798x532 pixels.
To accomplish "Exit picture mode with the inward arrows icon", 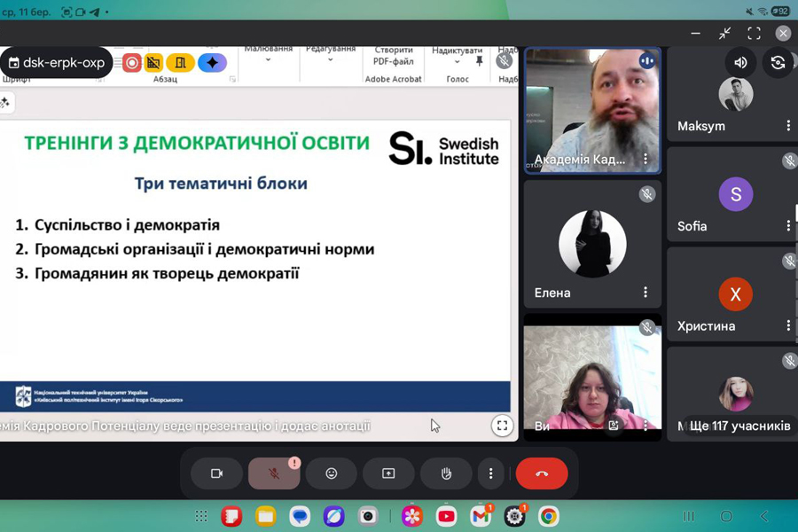I will [x=724, y=34].
